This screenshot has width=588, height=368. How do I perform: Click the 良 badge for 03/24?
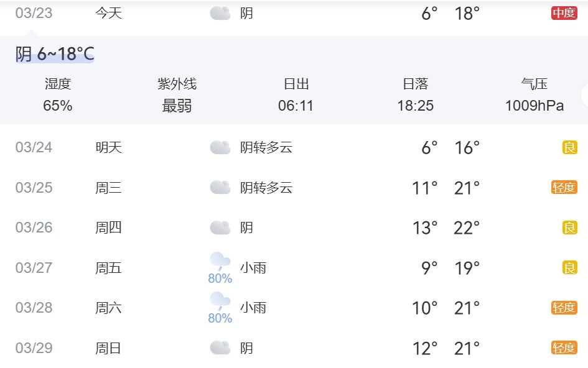(x=570, y=148)
